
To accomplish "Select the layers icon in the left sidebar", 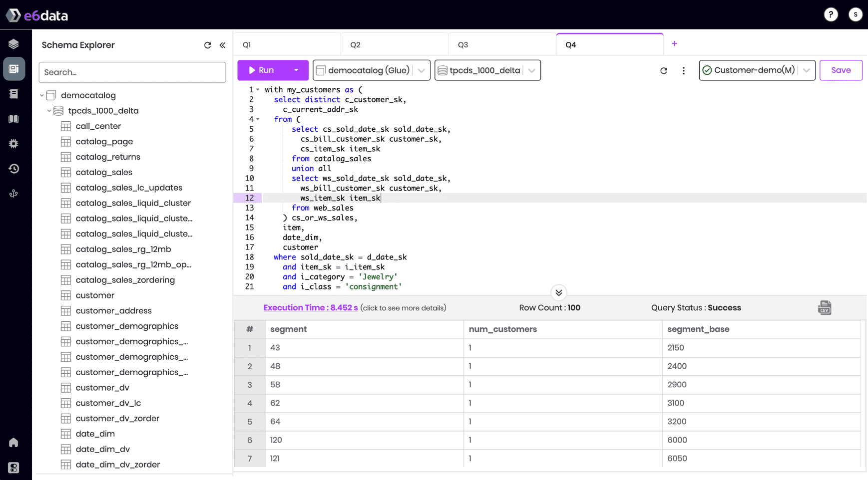I will (x=13, y=44).
